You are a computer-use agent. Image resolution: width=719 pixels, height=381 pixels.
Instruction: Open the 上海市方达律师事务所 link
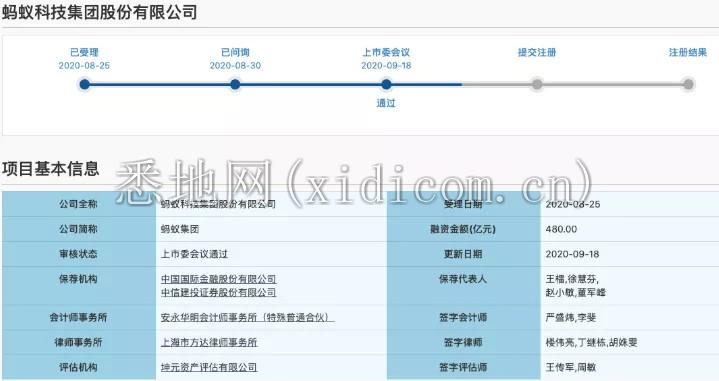(209, 342)
